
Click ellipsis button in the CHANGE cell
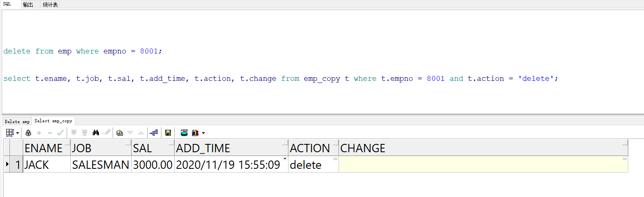pyautogui.click(x=625, y=159)
